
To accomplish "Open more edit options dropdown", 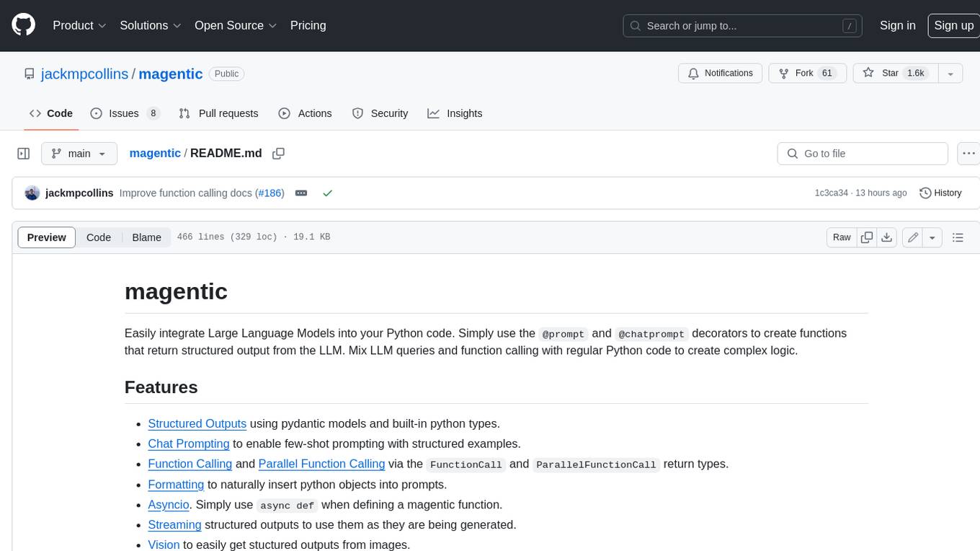I will pyautogui.click(x=932, y=237).
